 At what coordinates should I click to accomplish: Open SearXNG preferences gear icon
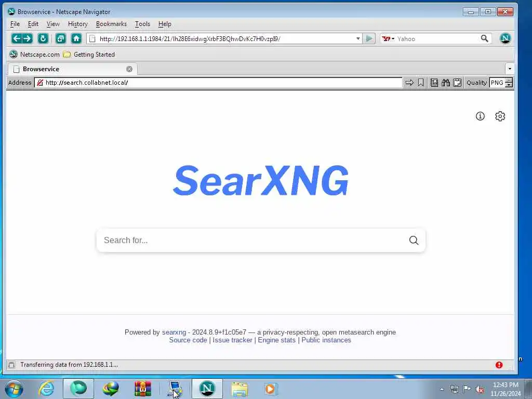pos(500,116)
